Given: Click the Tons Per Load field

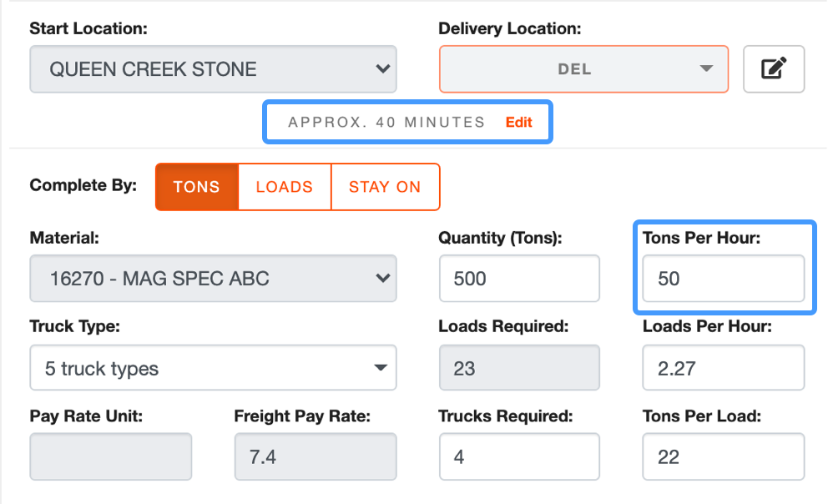Looking at the screenshot, I should pos(723,456).
